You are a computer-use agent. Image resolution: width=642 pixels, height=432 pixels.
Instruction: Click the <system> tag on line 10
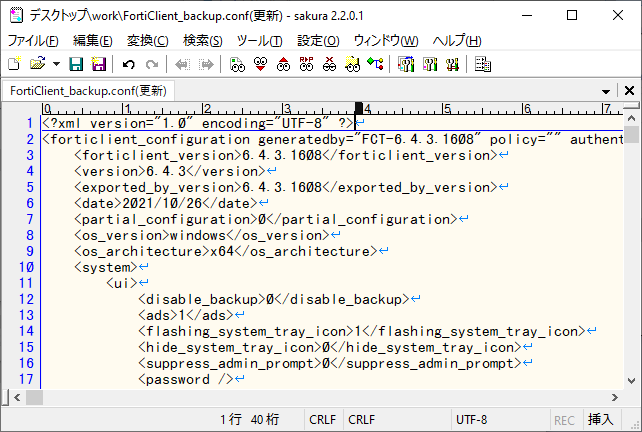point(106,267)
